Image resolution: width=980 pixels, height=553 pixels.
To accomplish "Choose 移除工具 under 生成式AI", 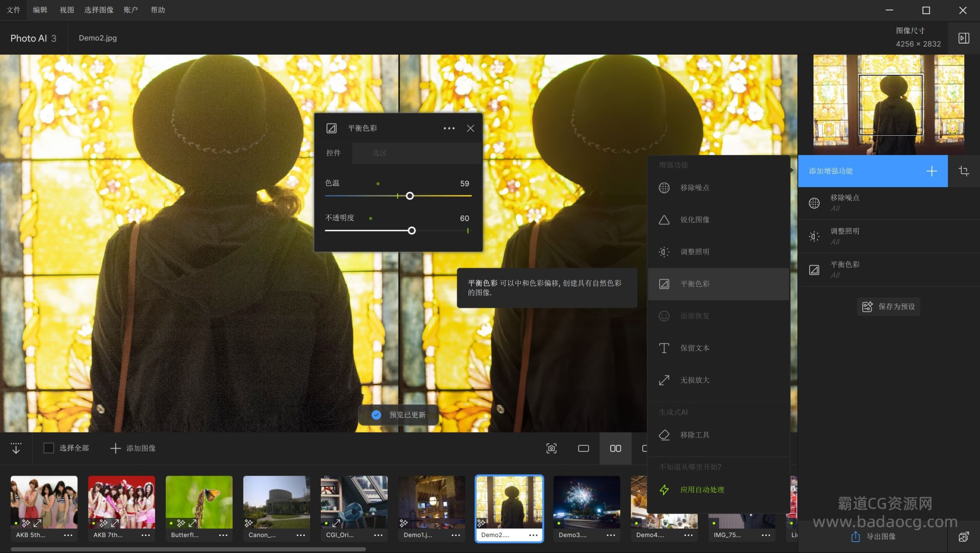I will coord(719,435).
